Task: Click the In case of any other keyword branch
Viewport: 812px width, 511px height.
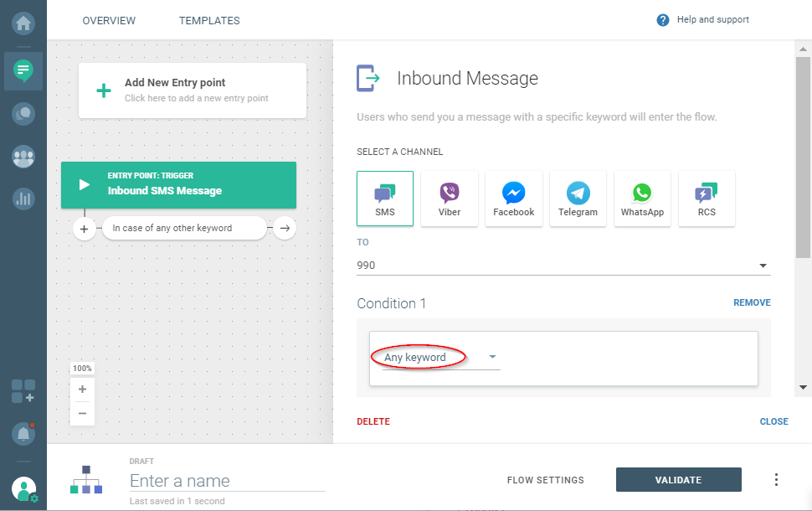Action: click(184, 228)
